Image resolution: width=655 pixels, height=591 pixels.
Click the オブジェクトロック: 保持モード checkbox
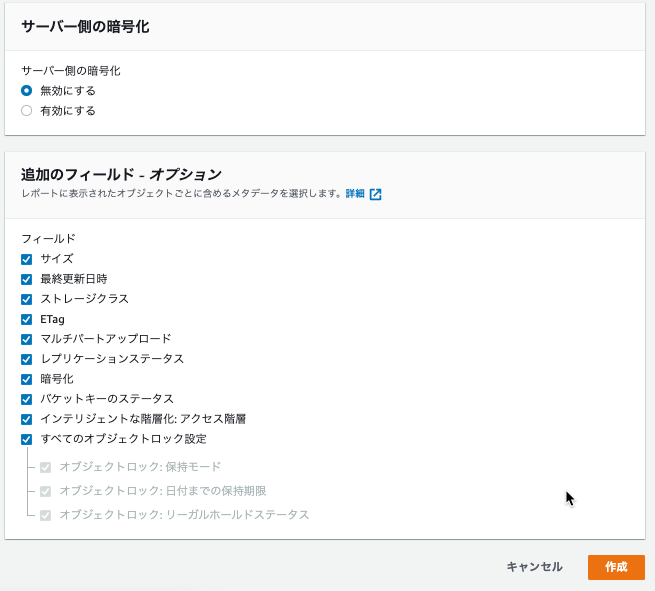[x=46, y=467]
